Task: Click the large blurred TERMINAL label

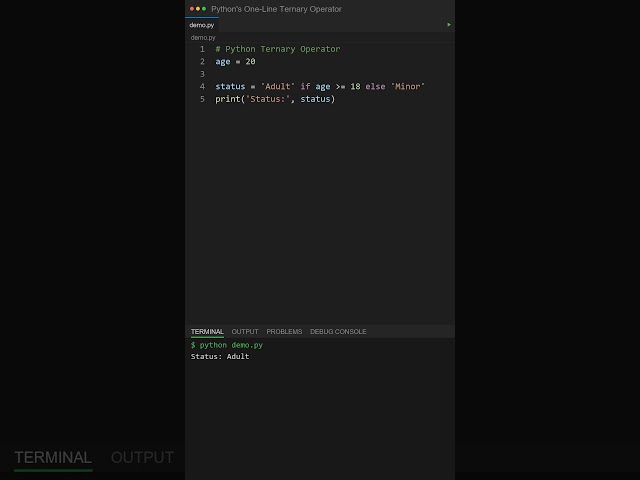Action: [x=53, y=458]
